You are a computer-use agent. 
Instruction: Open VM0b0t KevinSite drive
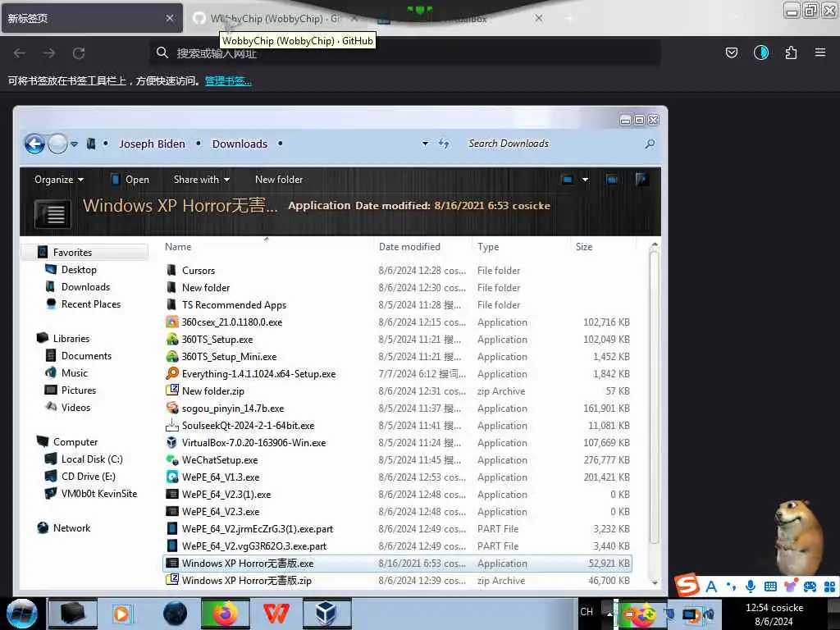(98, 493)
